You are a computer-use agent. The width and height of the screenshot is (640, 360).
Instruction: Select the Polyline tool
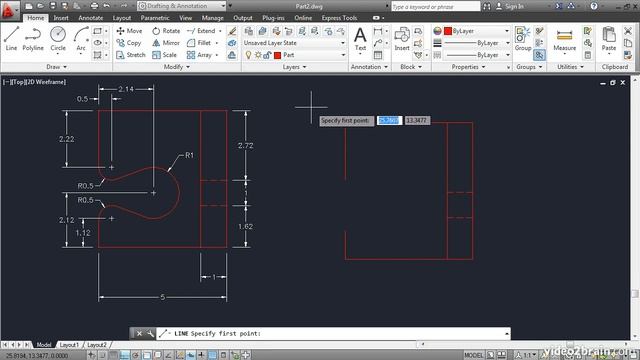(33, 38)
